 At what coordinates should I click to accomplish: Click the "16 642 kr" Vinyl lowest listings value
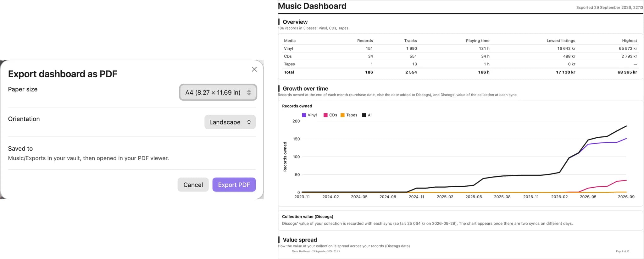[566, 48]
